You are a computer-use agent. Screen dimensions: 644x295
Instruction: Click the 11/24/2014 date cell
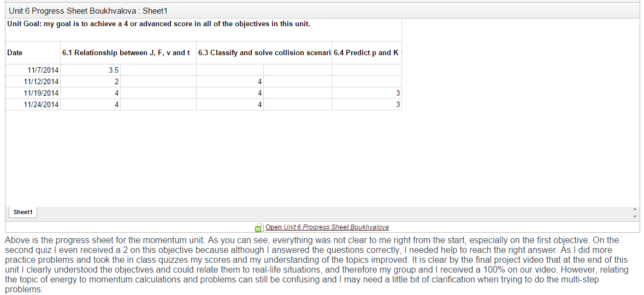coord(33,105)
